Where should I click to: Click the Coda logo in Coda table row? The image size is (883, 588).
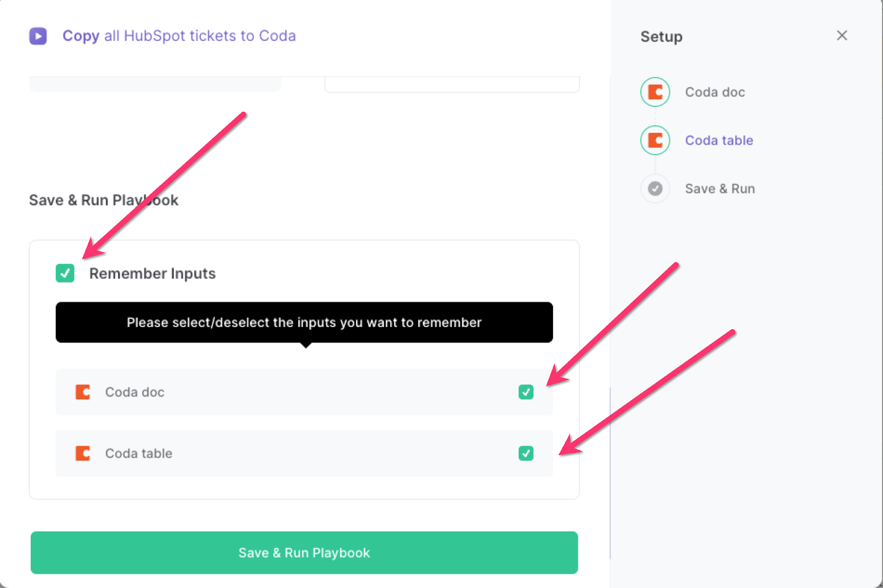83,453
